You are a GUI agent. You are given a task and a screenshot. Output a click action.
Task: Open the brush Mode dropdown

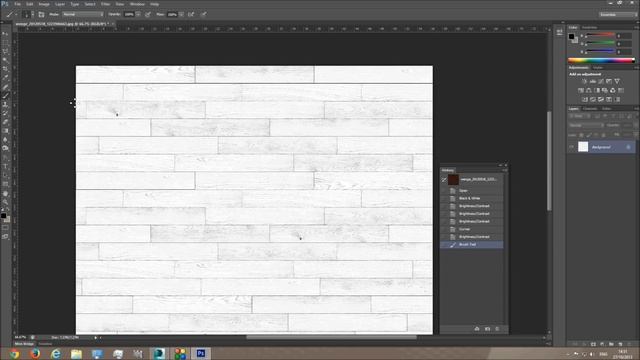click(x=83, y=14)
